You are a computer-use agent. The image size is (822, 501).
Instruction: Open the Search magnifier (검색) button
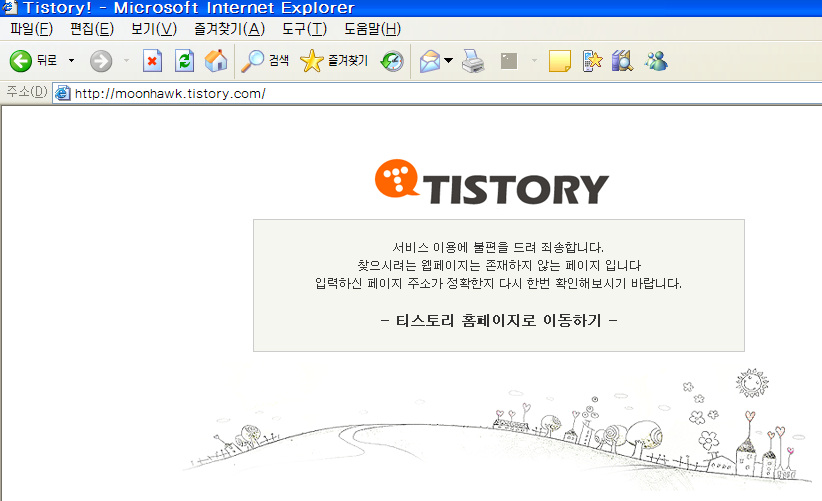[265, 61]
